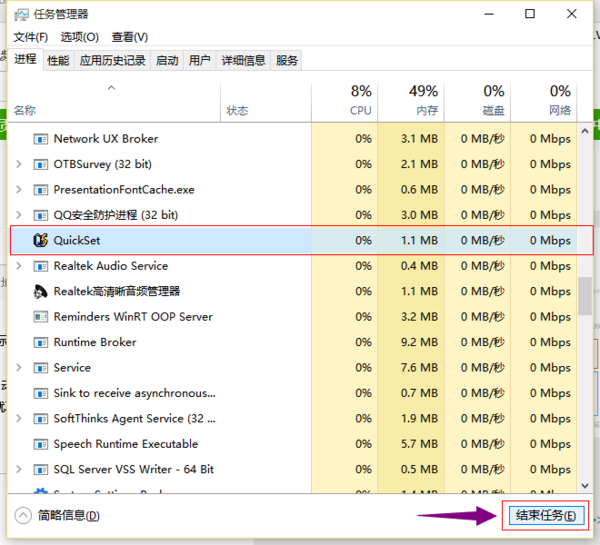
Task: Select the Sink to receive asynchronous name
Action: (x=135, y=393)
